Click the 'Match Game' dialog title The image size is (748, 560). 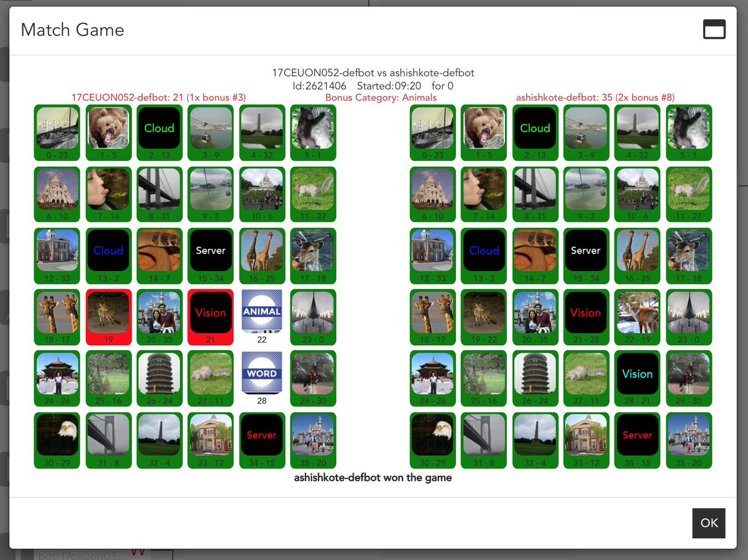72,30
